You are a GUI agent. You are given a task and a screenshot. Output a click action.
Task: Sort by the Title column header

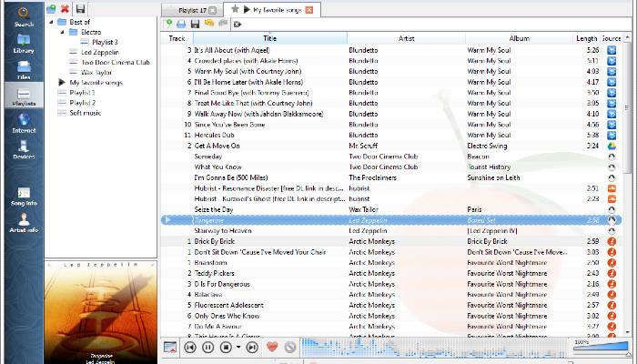point(269,38)
